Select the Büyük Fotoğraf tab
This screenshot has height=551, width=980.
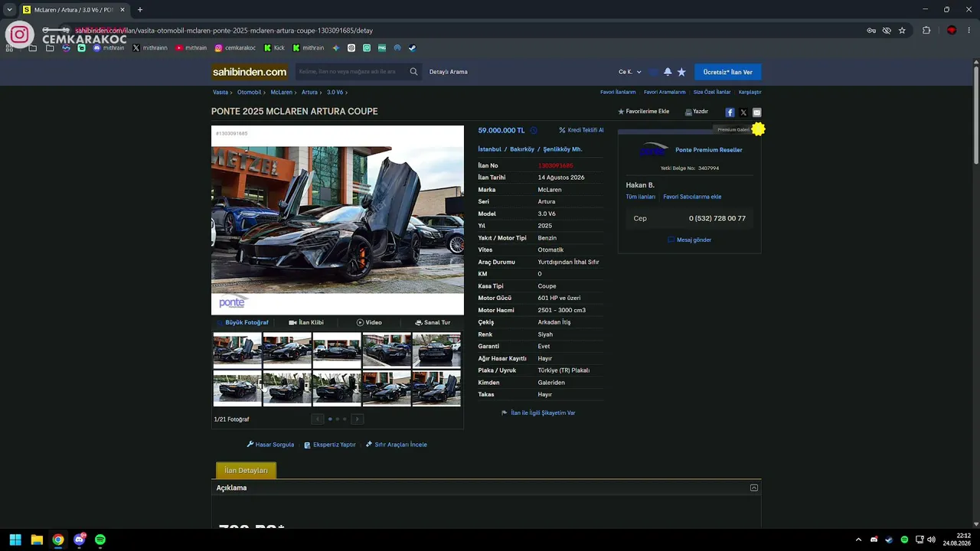pos(243,322)
